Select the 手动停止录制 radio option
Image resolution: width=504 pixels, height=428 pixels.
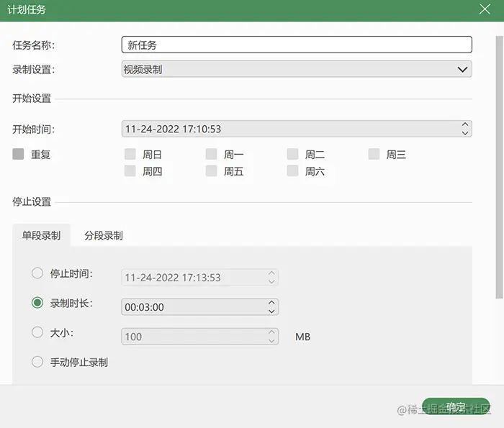[37, 362]
